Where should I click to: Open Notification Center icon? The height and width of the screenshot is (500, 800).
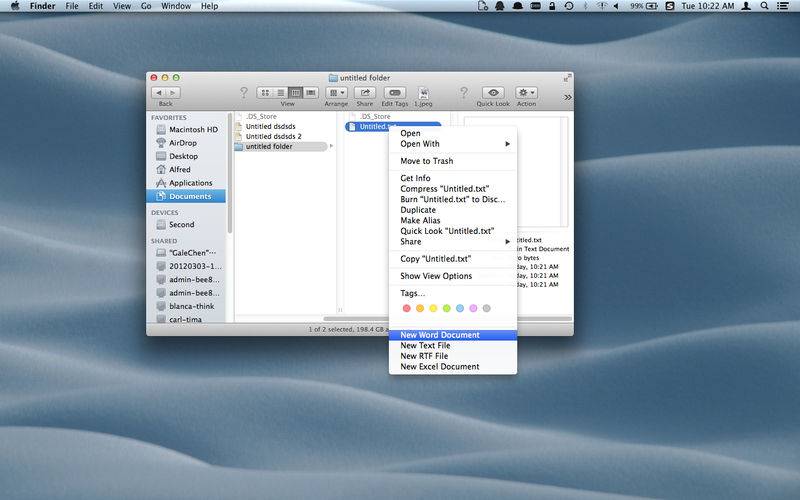[783, 6]
